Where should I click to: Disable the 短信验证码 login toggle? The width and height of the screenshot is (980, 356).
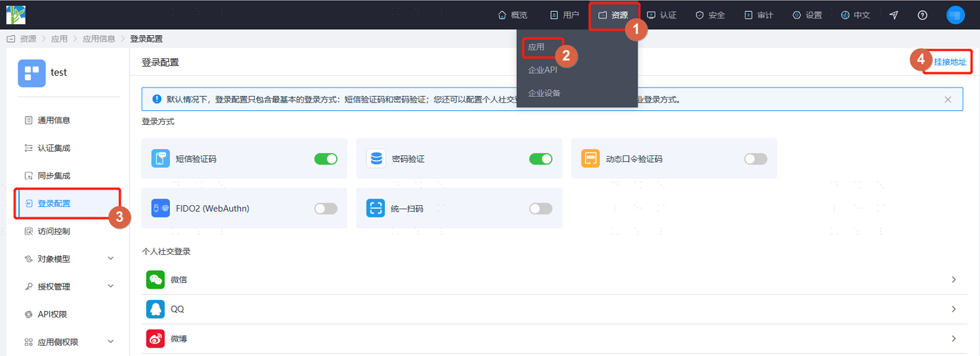[x=326, y=159]
